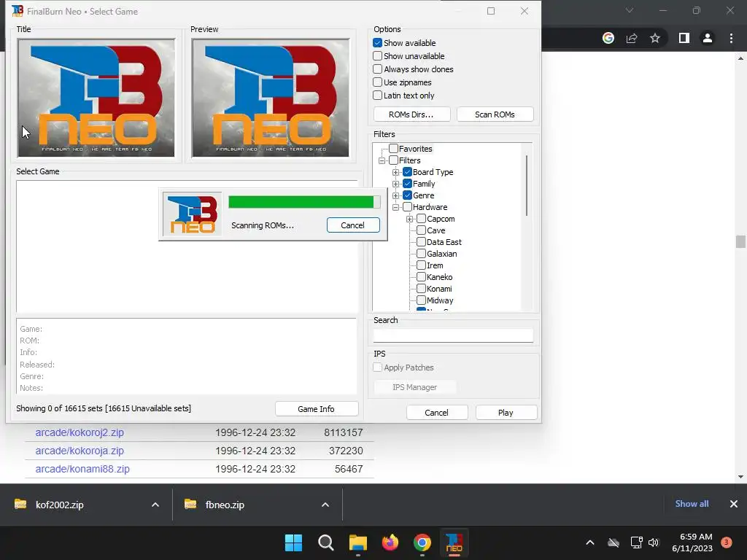Uncheck the Board Type filter
This screenshot has width=747, height=560.
[x=407, y=172]
